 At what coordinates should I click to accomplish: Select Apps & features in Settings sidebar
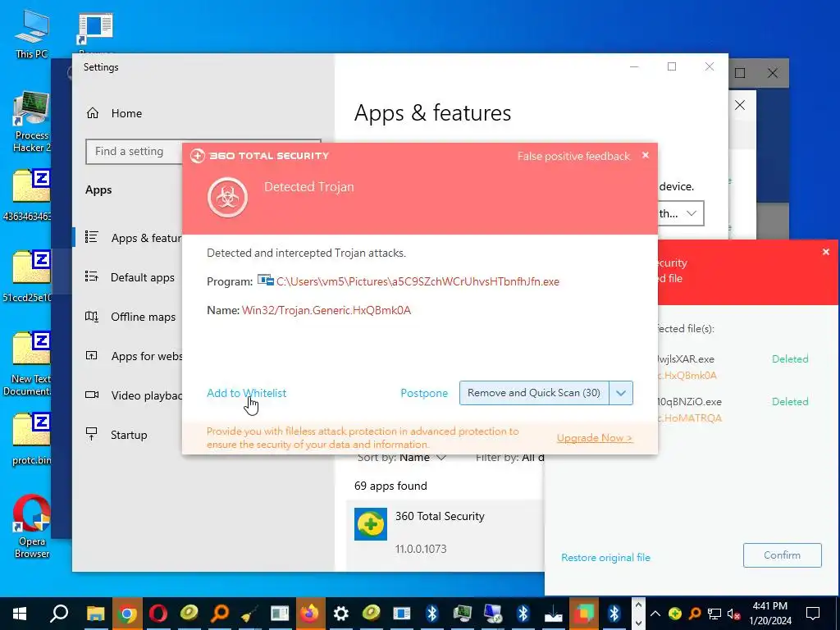coord(133,238)
